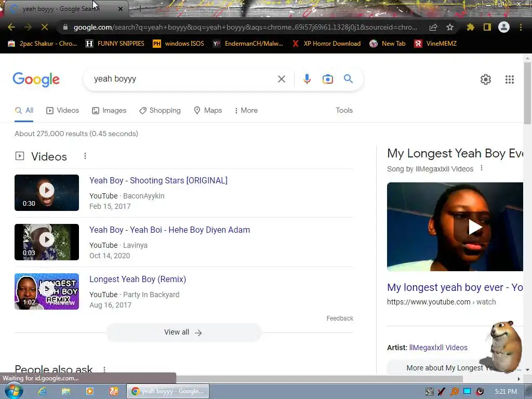The image size is (532, 399).
Task: Open Yeah Boy - Shooting Stars [ORIGINAL] link
Action: tap(158, 180)
